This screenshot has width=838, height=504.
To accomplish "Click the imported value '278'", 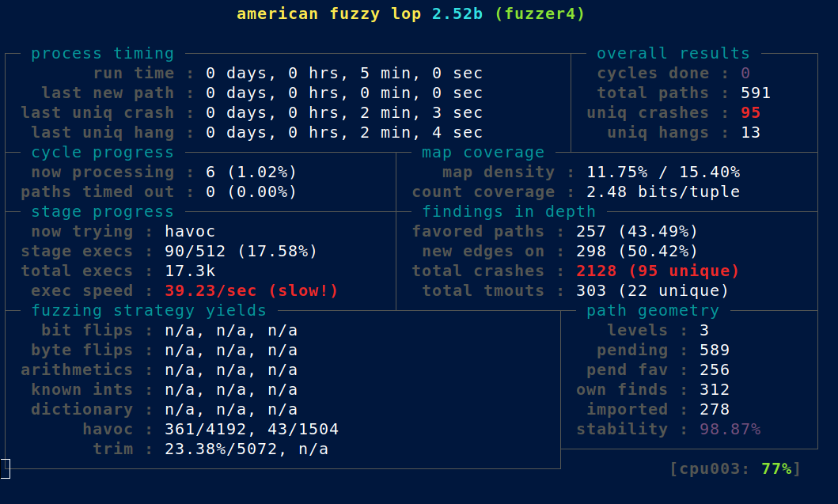I will click(715, 409).
